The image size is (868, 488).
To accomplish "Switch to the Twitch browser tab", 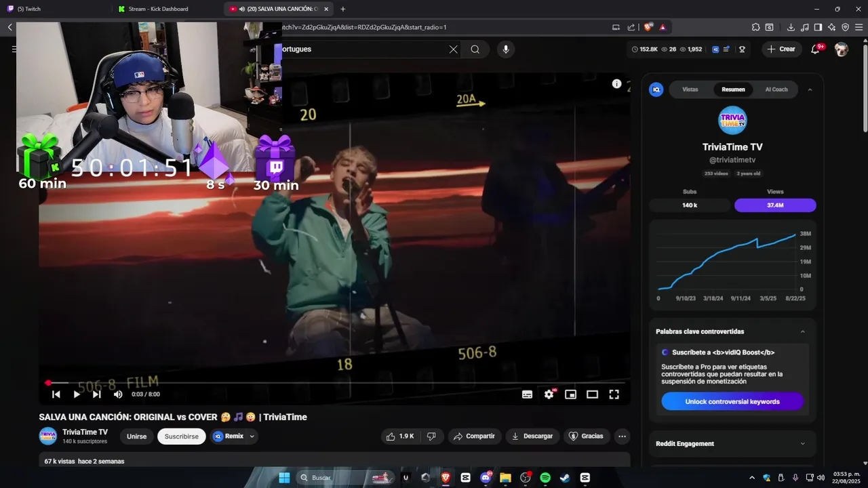I will [56, 9].
